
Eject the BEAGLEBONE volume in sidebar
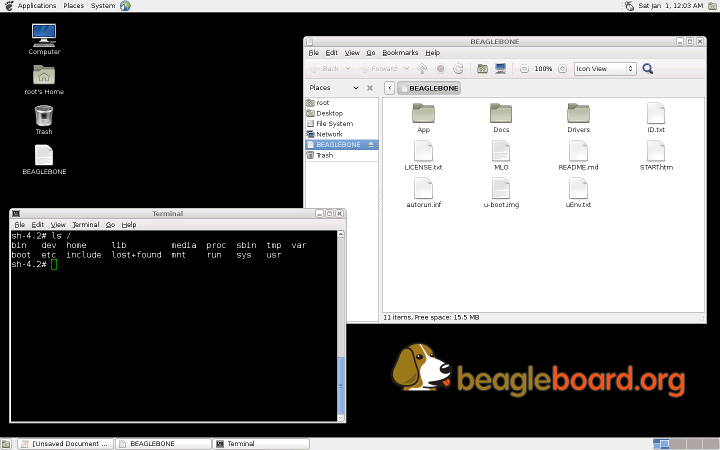point(372,145)
